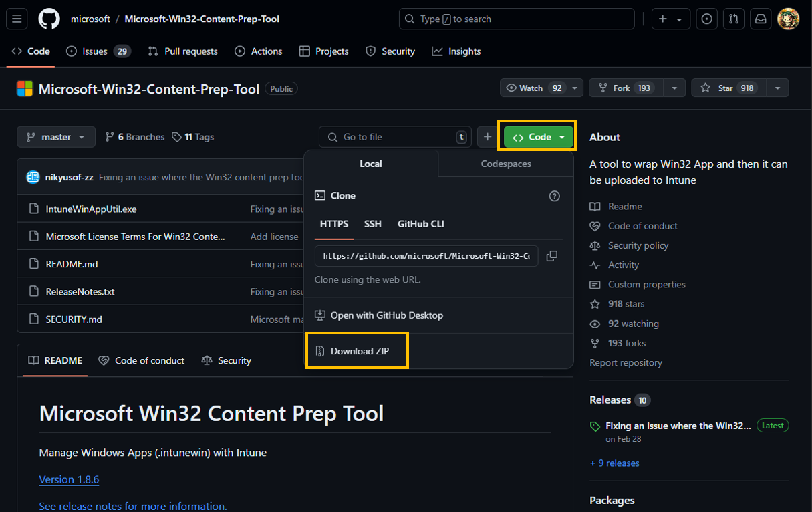
Task: Focus the Go to file field
Action: (395, 137)
